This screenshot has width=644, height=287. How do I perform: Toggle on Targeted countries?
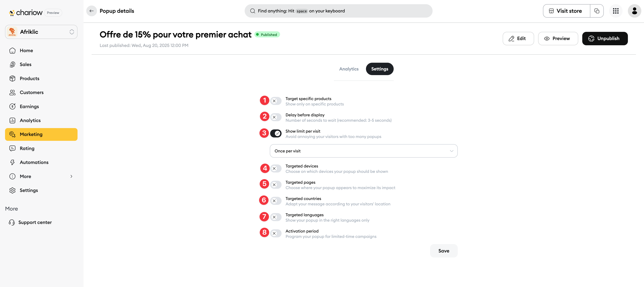(276, 201)
